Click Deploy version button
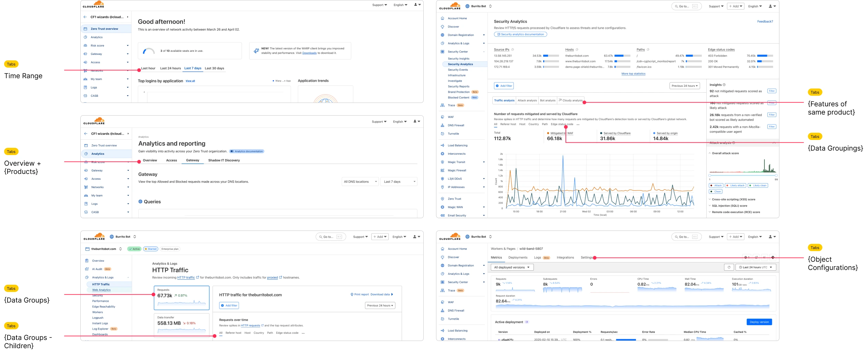 coord(759,322)
